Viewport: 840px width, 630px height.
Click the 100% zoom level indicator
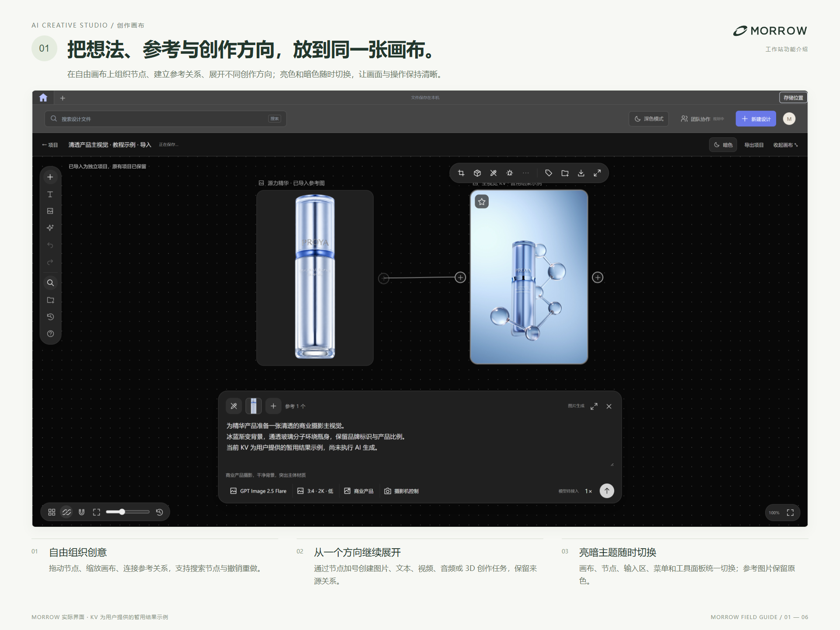coord(774,513)
